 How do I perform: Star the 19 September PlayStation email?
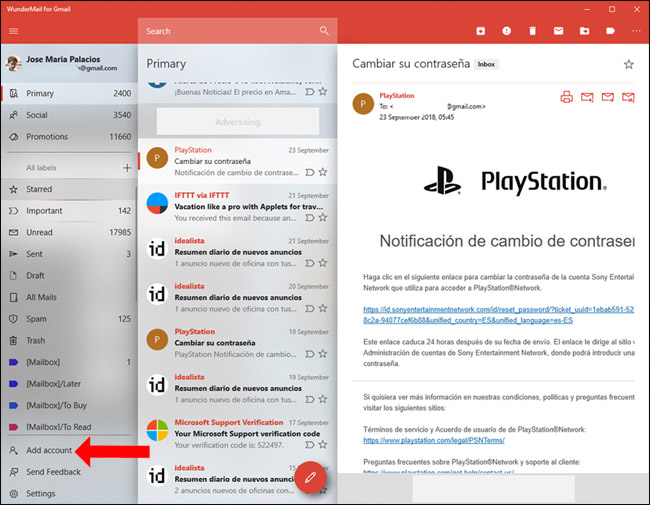(x=323, y=353)
